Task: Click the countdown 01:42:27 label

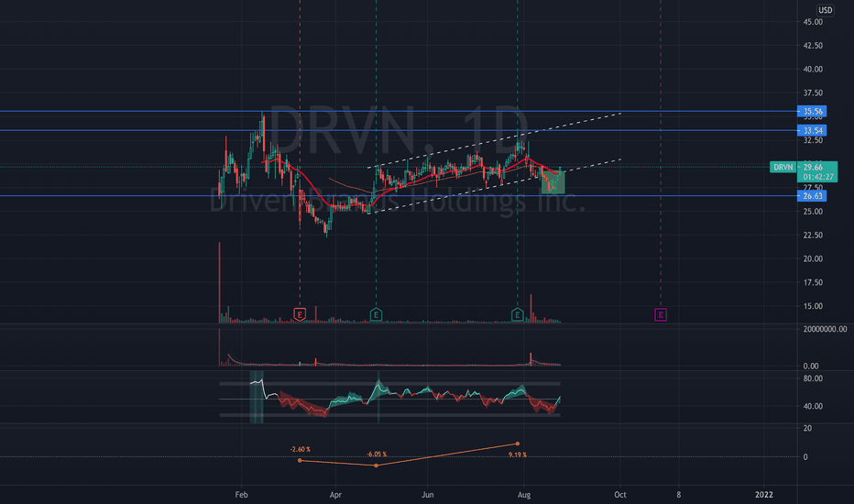Action: pos(817,177)
